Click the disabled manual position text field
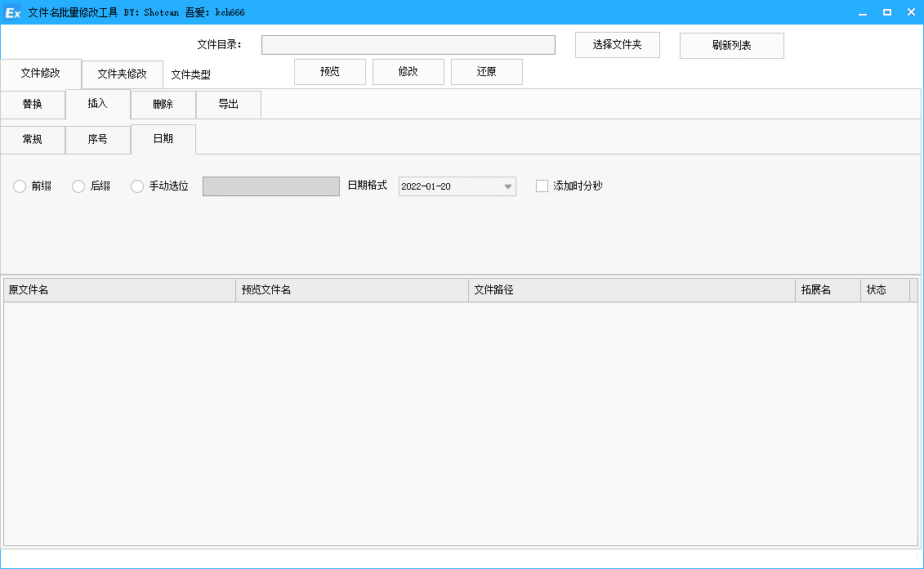The width and height of the screenshot is (924, 569). coord(271,186)
